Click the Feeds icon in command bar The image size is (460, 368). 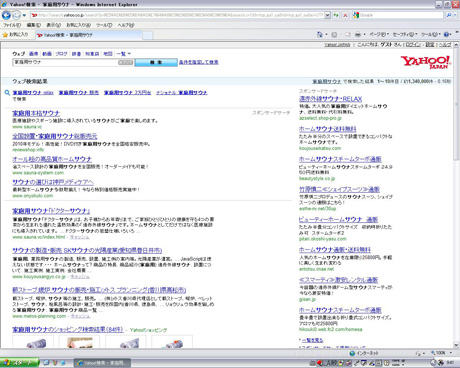coord(334,34)
